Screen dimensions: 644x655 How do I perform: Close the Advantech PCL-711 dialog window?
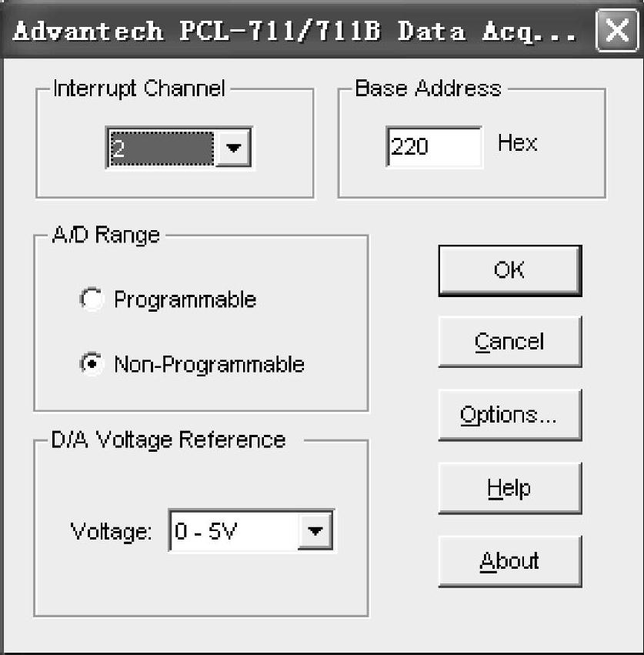tap(617, 31)
